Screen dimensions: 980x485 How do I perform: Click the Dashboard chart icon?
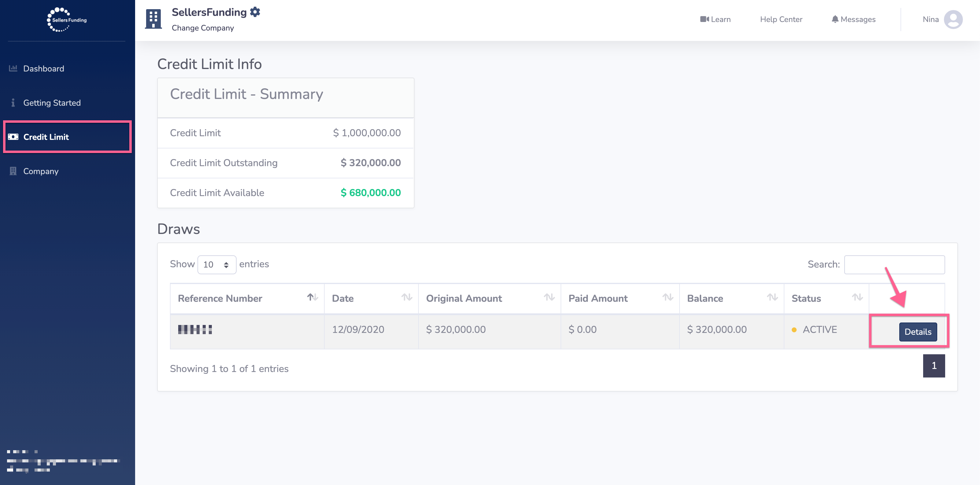pyautogui.click(x=13, y=68)
